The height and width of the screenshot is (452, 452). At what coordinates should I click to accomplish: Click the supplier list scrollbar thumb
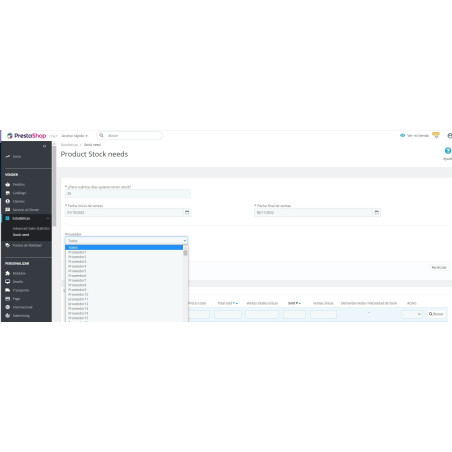(x=185, y=253)
